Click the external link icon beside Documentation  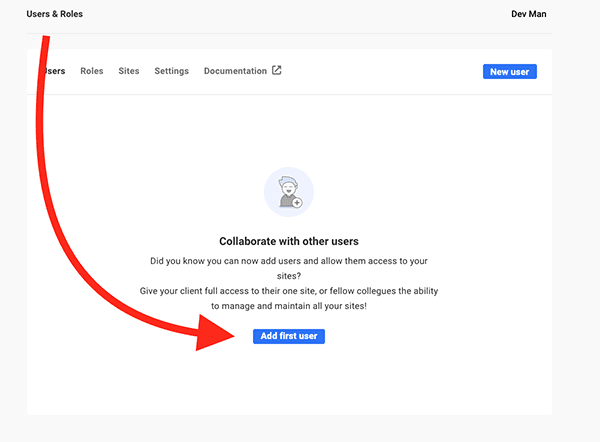point(277,70)
